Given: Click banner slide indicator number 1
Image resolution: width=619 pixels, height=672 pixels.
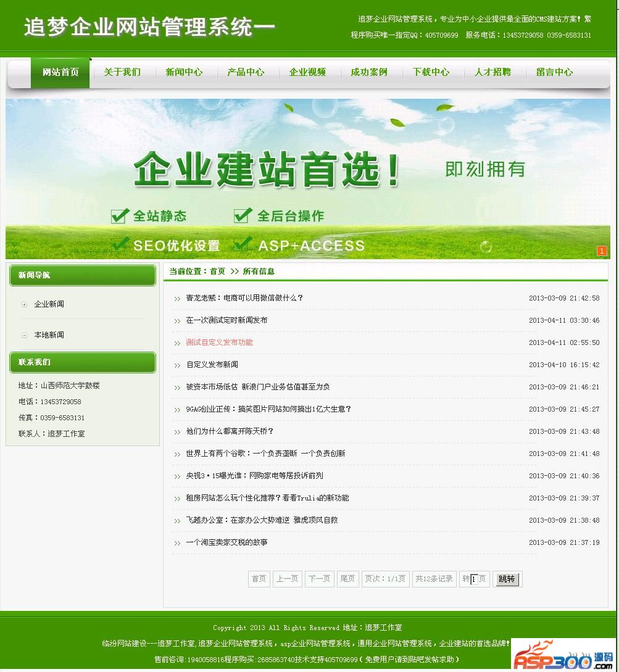Looking at the screenshot, I should (602, 251).
